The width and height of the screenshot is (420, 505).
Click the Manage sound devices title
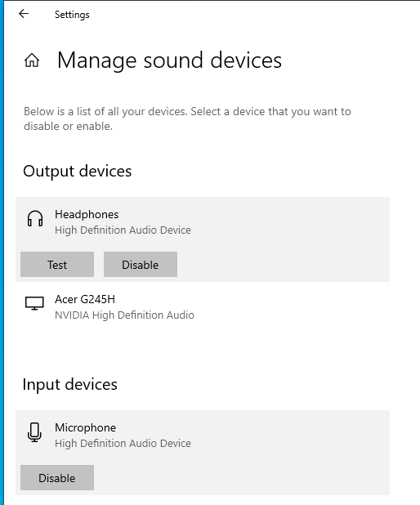[x=169, y=60]
